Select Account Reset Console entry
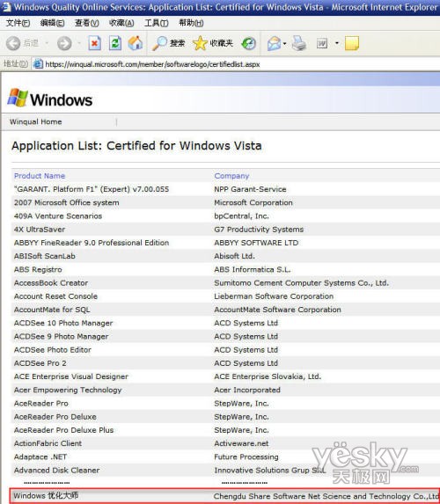The image size is (440, 504). (55, 296)
